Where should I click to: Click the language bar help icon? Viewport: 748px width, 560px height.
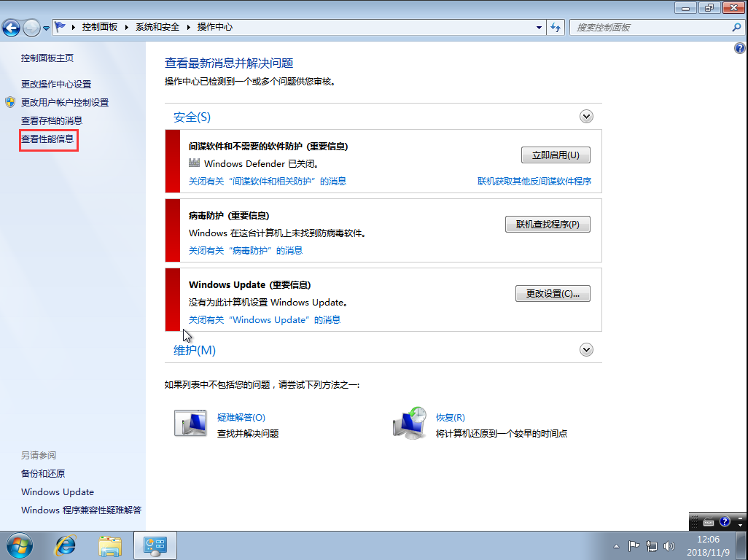[725, 521]
